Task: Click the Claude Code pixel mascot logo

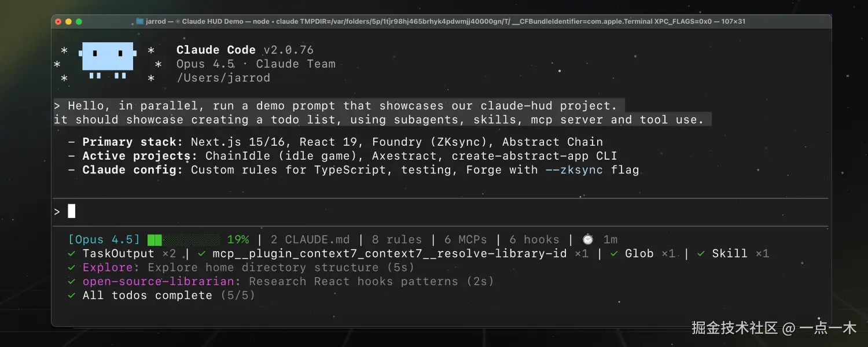Action: (108, 61)
